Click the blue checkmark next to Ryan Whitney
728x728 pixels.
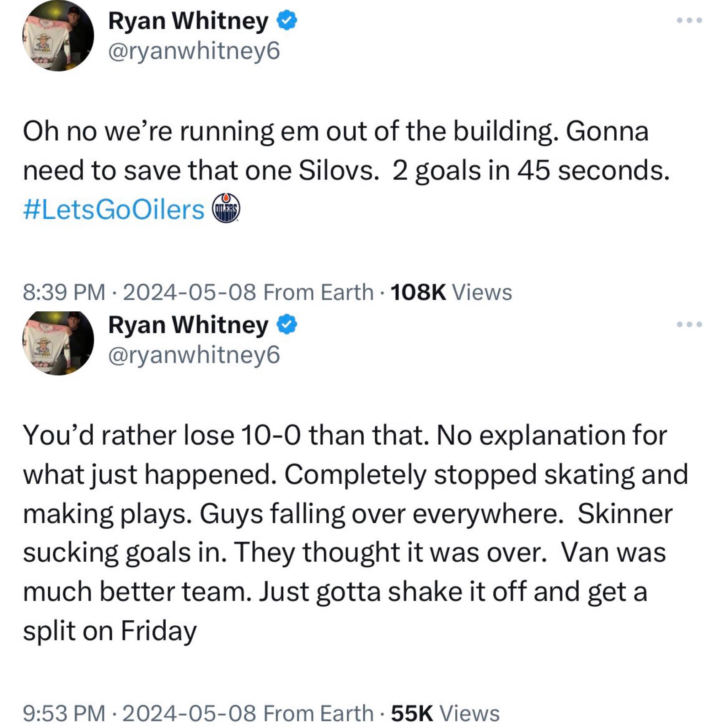coord(287,20)
